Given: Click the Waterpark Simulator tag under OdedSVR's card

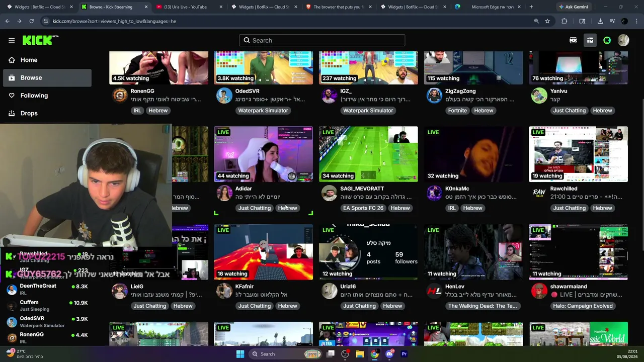Looking at the screenshot, I should 263,111.
